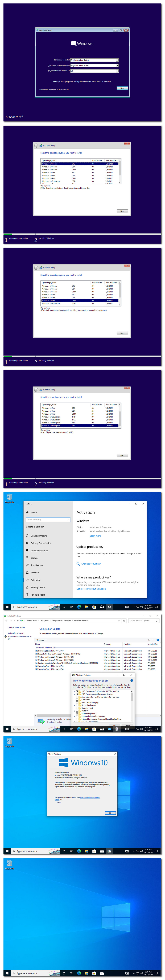
Task: Click the Home icon in Settings sidebar
Action: coord(27,512)
